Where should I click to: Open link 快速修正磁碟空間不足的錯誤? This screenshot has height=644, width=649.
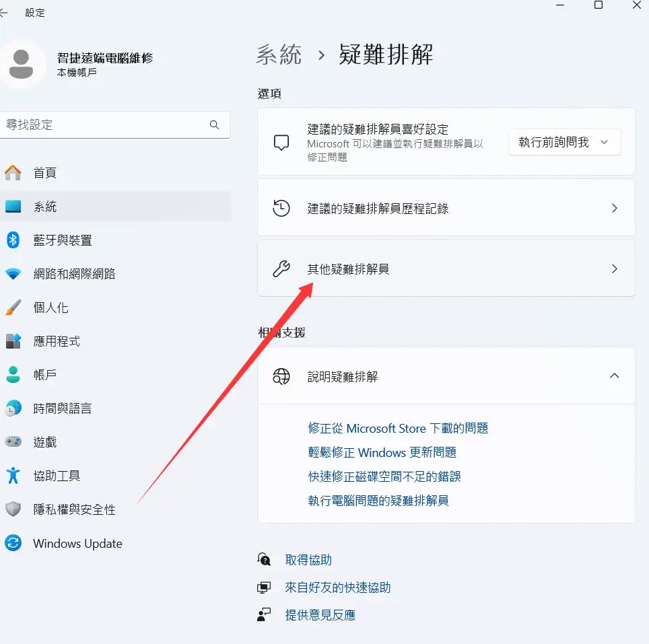[384, 476]
